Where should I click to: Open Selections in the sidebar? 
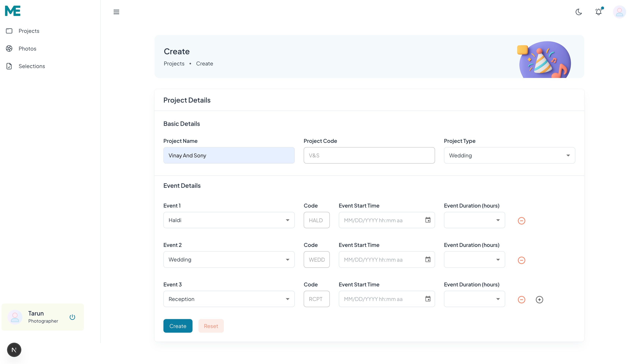coord(32,66)
